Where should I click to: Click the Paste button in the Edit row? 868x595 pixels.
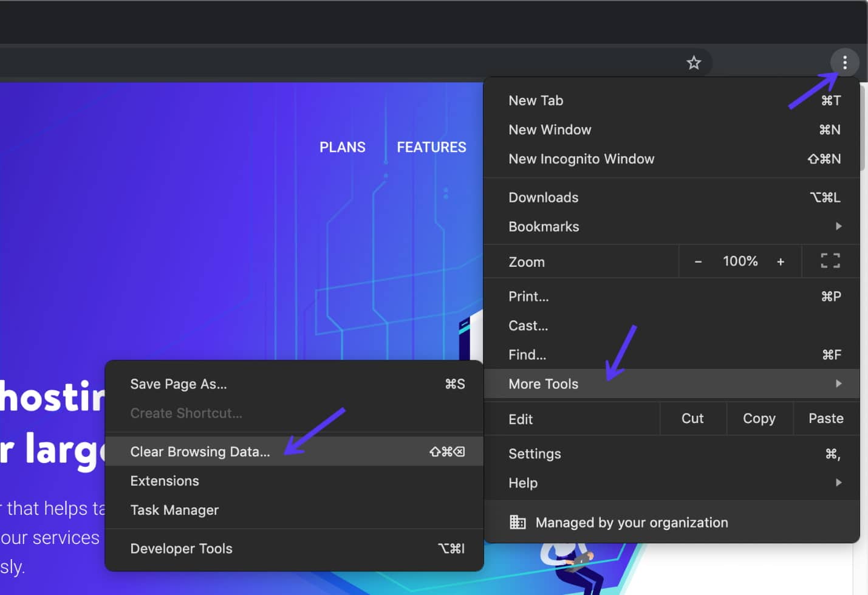coord(825,418)
